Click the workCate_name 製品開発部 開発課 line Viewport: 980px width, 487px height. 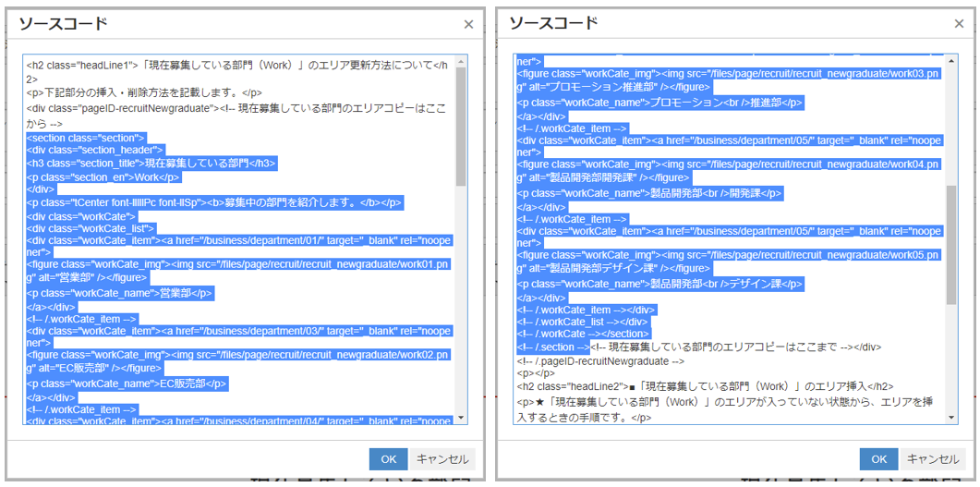pos(649,193)
